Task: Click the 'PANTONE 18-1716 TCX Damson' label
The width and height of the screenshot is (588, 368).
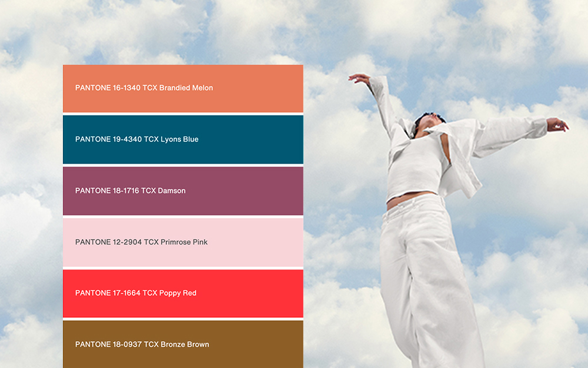Action: [x=130, y=191]
